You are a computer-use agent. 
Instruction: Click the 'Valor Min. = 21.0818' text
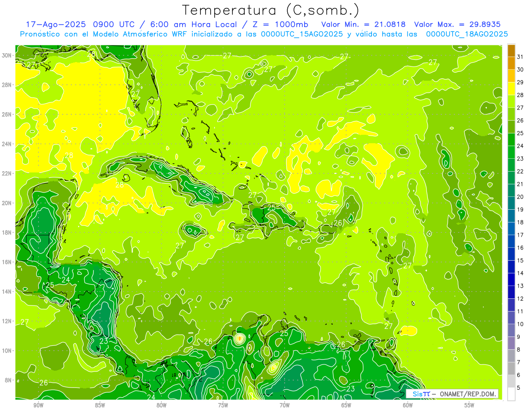pos(363,24)
